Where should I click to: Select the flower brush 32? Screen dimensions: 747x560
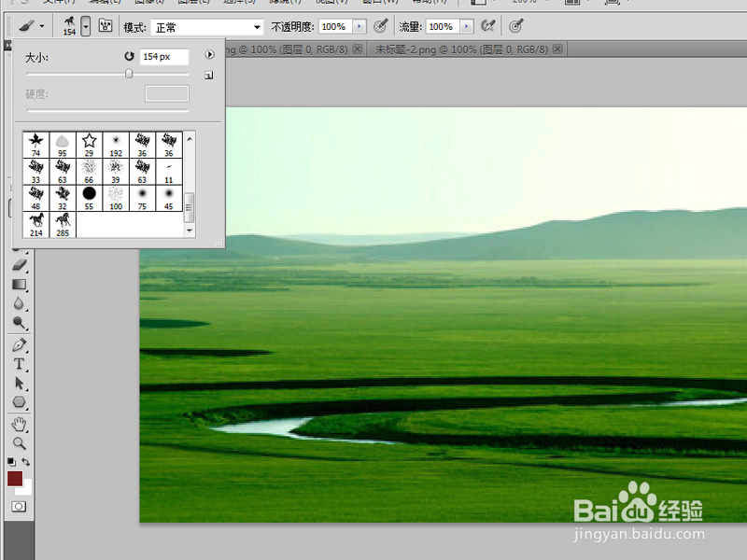click(x=63, y=198)
